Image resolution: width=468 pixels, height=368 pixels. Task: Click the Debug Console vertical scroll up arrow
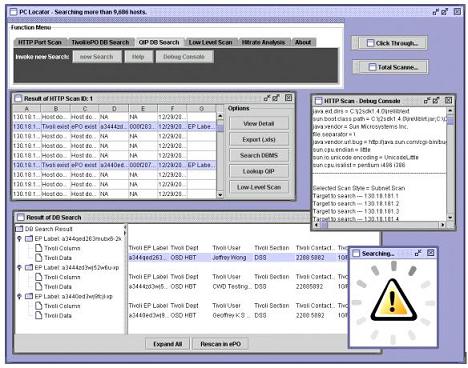pyautogui.click(x=450, y=110)
